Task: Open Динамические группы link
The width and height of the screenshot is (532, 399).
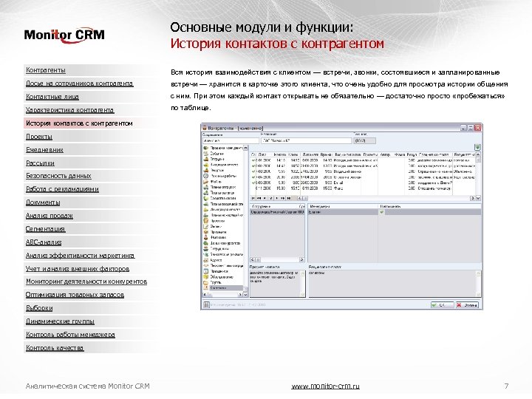Action: point(60,321)
